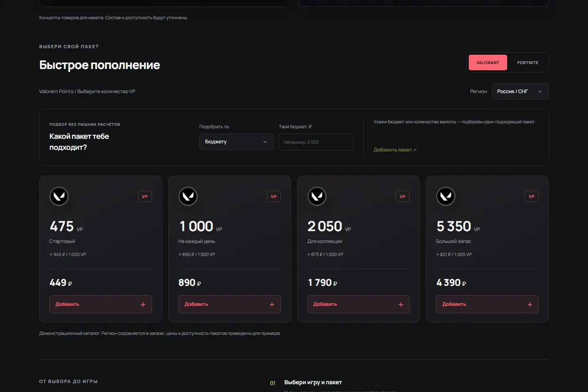Add the 5 350 VP Большой запас package
The height and width of the screenshot is (392, 588).
click(487, 304)
